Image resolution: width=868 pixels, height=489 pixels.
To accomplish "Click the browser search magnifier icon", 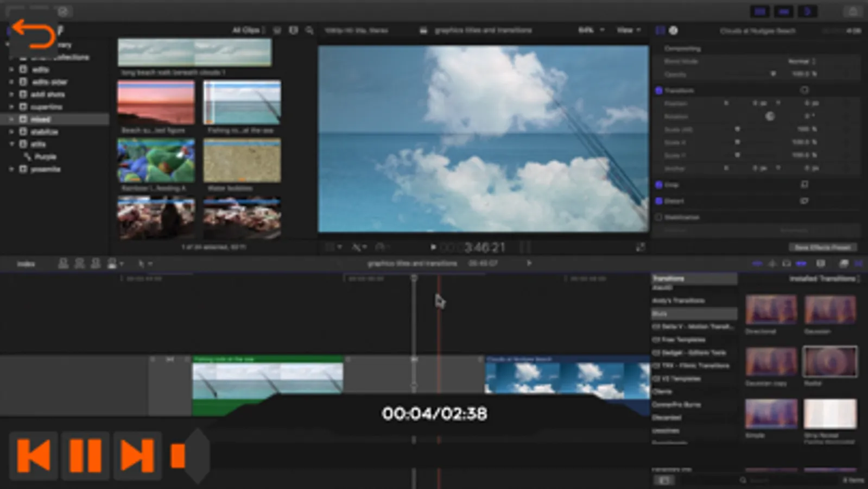I will click(309, 30).
